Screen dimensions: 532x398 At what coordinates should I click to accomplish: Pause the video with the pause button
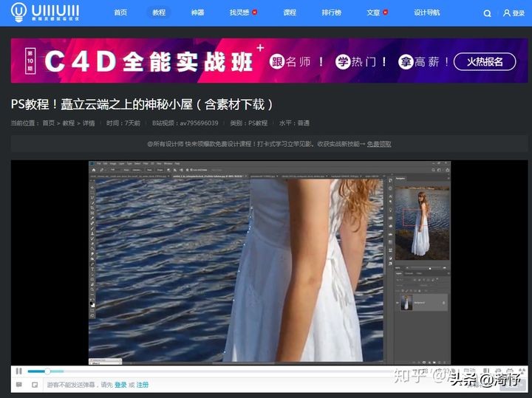(x=19, y=371)
